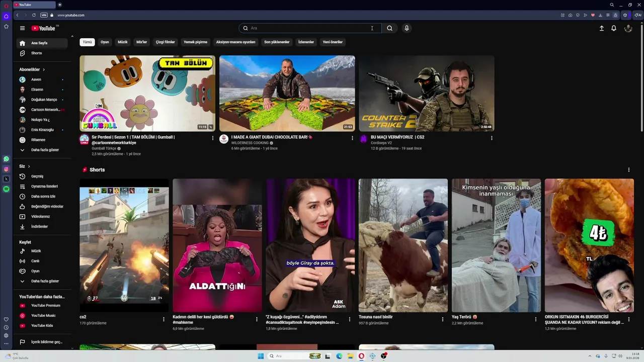Screen dimensions: 644x362
Task: Expand Daha fazla göster under Keşfet
Action: click(42, 281)
